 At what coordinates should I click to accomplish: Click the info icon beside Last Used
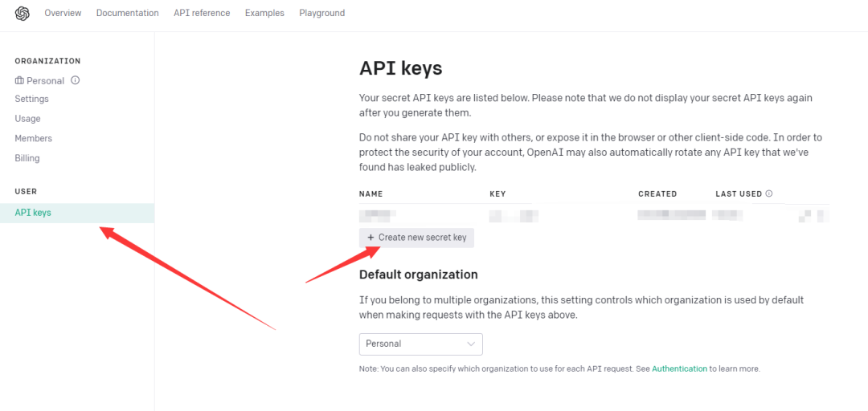tap(769, 193)
